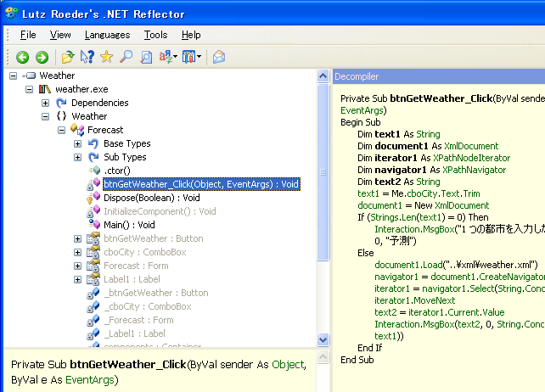This screenshot has width=545, height=392.
Task: Select the .ctor() constructor item
Action: 117,171
